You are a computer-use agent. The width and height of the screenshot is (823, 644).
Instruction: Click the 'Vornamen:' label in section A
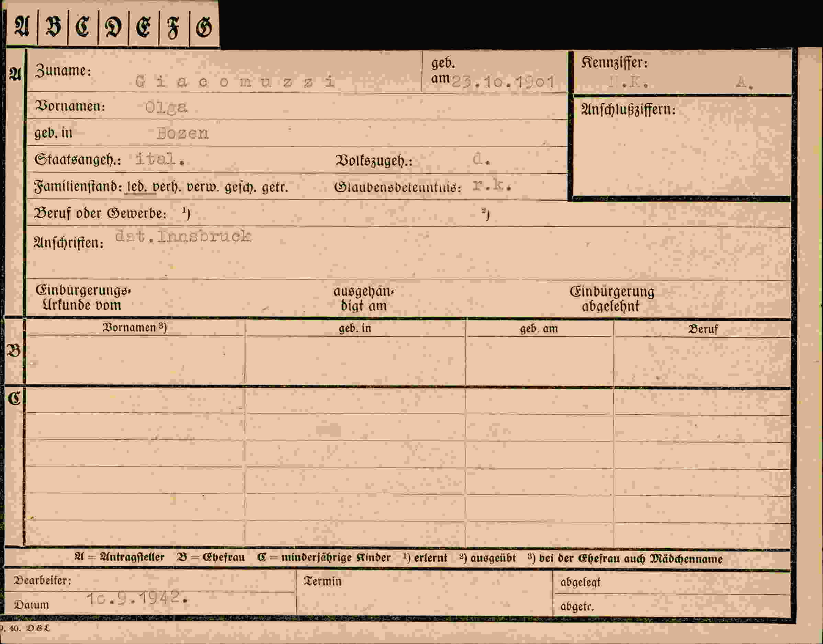(70, 106)
